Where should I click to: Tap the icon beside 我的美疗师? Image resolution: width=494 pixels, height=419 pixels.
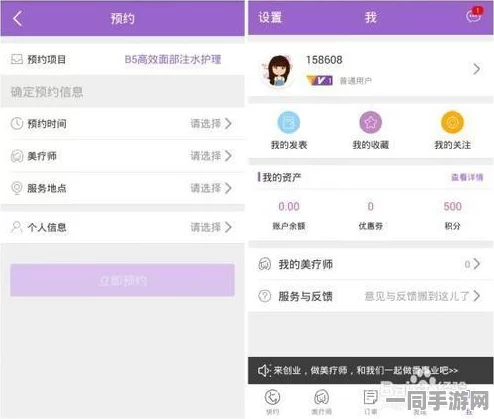coord(265,264)
